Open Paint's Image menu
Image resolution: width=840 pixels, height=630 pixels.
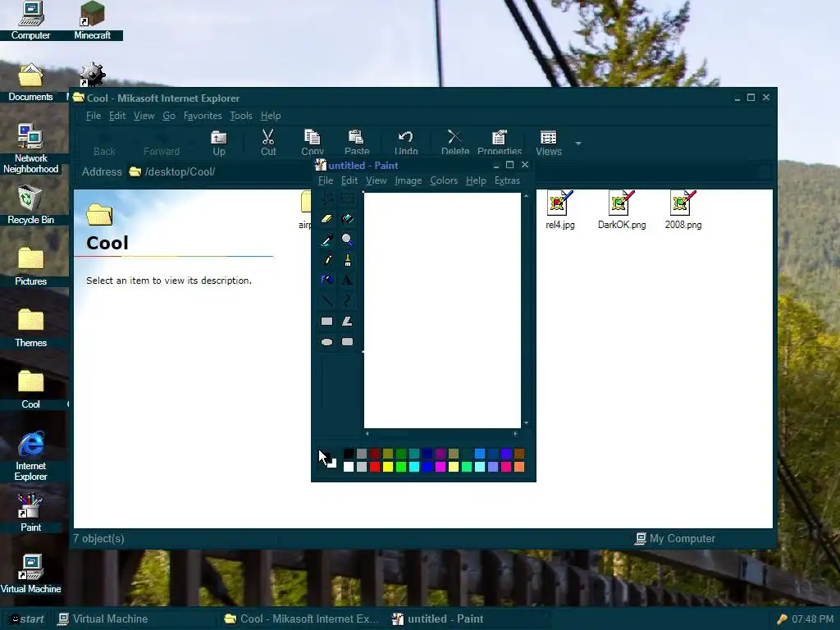tap(409, 180)
